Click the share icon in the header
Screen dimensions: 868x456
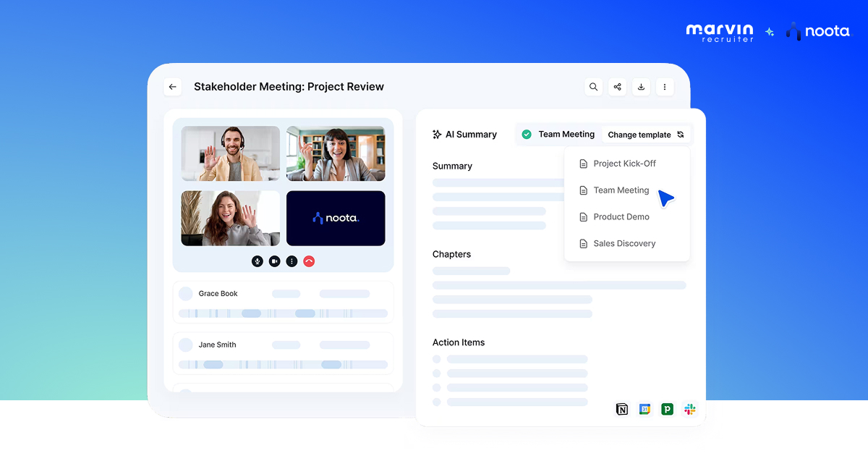[x=617, y=87]
